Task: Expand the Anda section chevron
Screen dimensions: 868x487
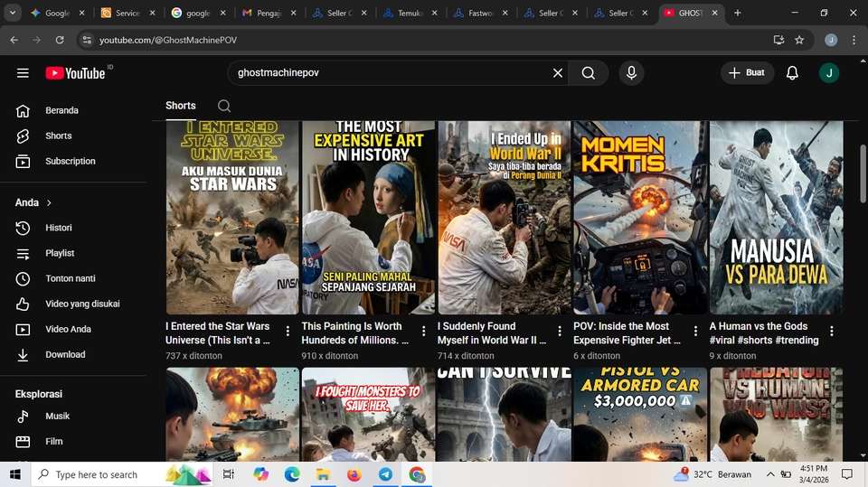Action: [x=49, y=202]
